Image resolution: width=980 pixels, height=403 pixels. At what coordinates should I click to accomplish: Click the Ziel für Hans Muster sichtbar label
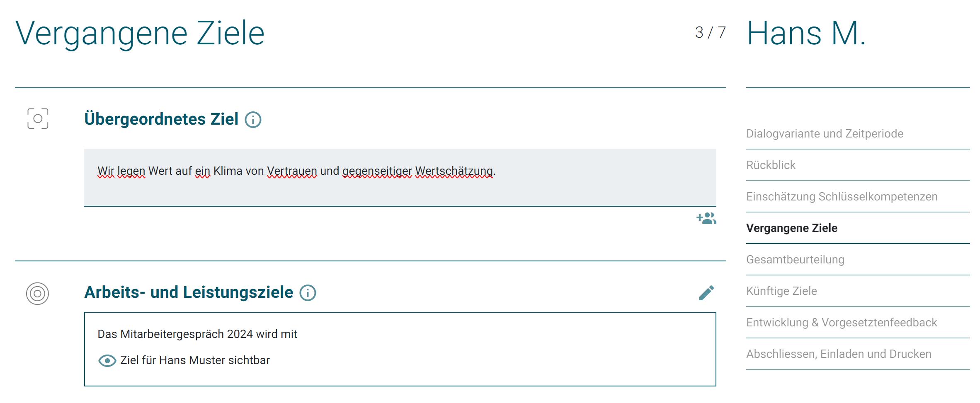click(x=195, y=360)
